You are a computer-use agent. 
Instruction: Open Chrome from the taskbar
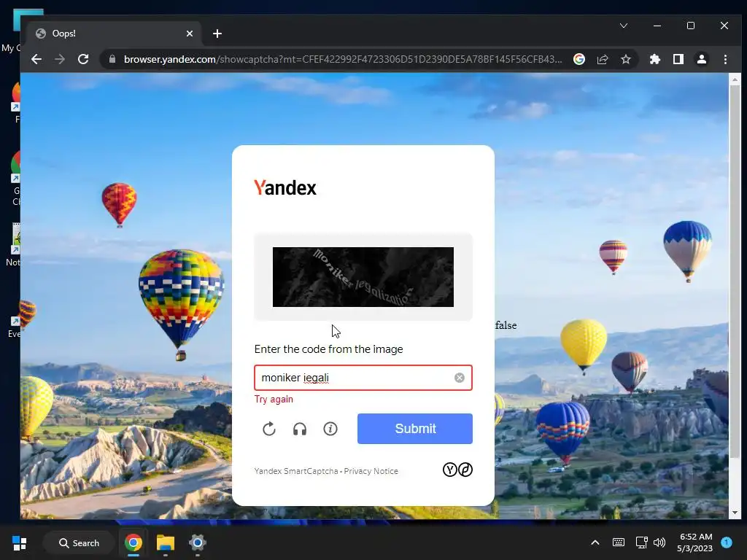133,542
